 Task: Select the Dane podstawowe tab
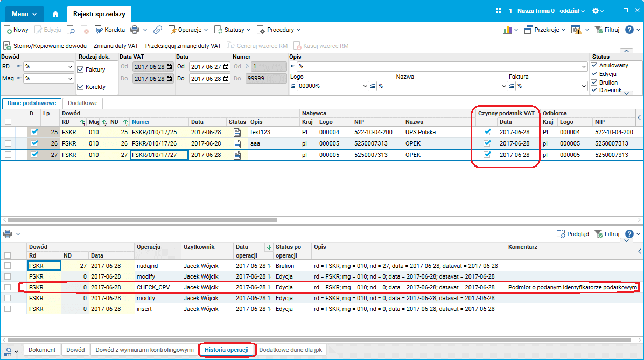coord(32,103)
